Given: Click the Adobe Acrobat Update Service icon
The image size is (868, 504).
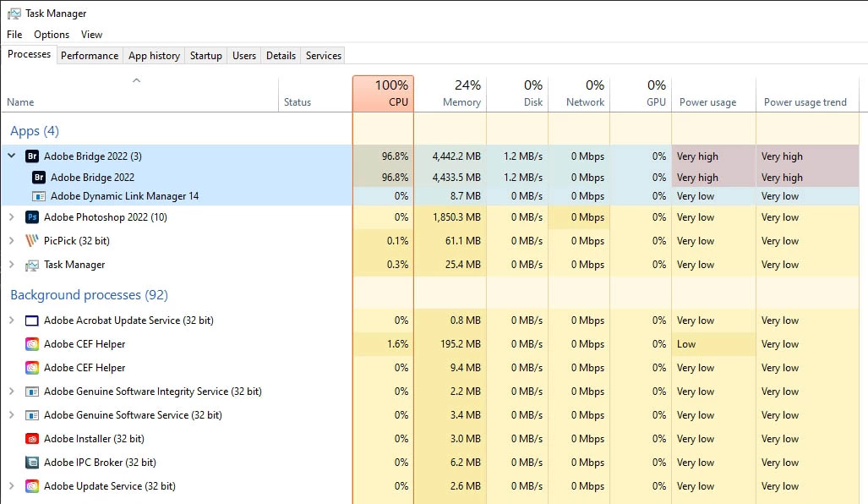Looking at the screenshot, I should 32,320.
